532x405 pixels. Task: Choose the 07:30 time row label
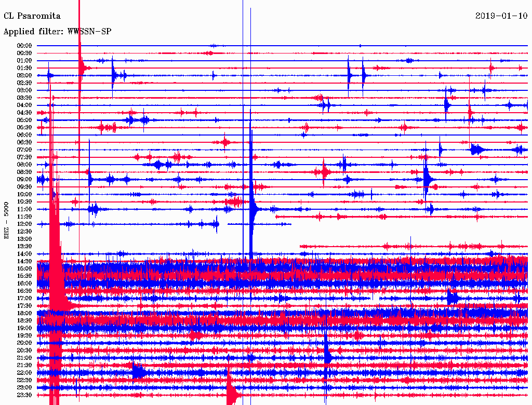coord(24,157)
